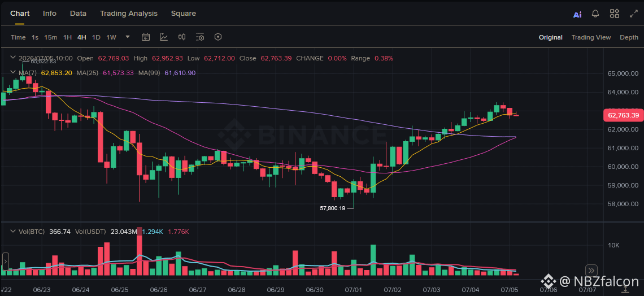The width and height of the screenshot is (644, 296).
Task: Select the Time line interval
Action: [x=18, y=37]
